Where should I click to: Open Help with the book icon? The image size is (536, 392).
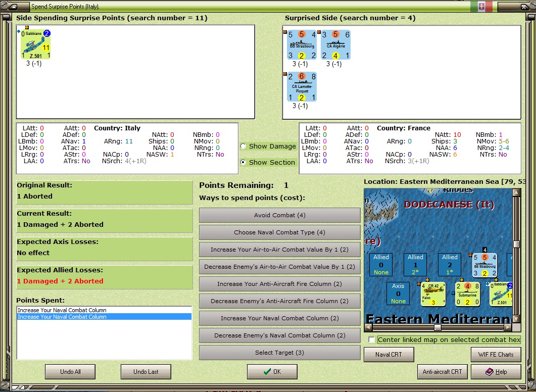point(496,372)
